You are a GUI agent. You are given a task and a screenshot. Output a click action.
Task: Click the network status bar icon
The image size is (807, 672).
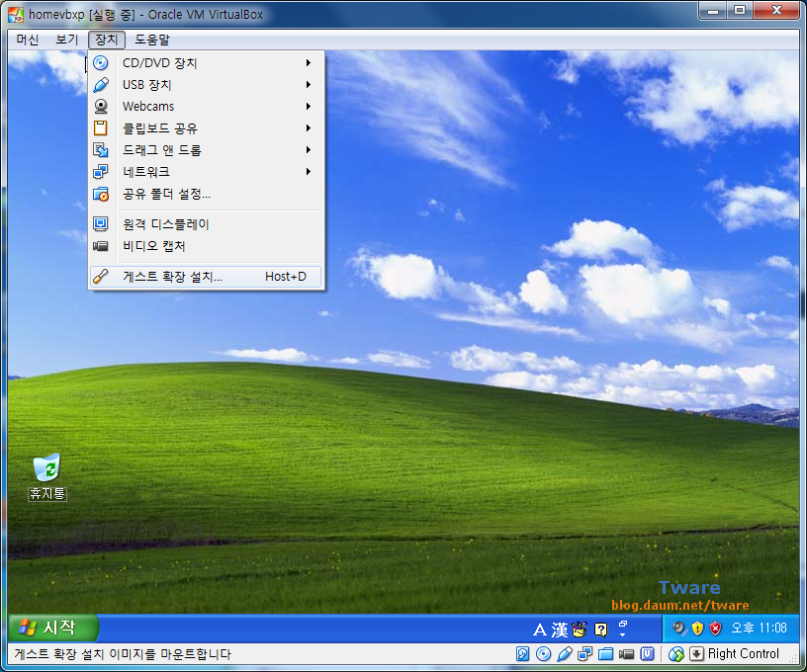pos(584,654)
